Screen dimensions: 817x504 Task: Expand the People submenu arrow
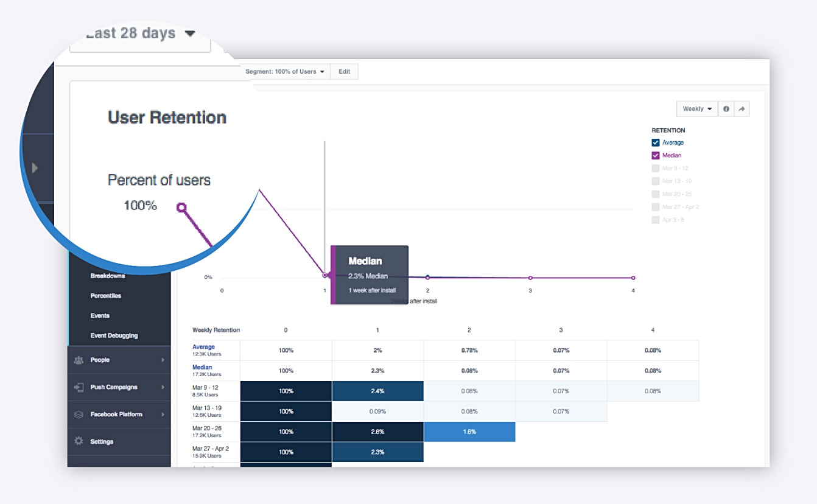point(163,360)
